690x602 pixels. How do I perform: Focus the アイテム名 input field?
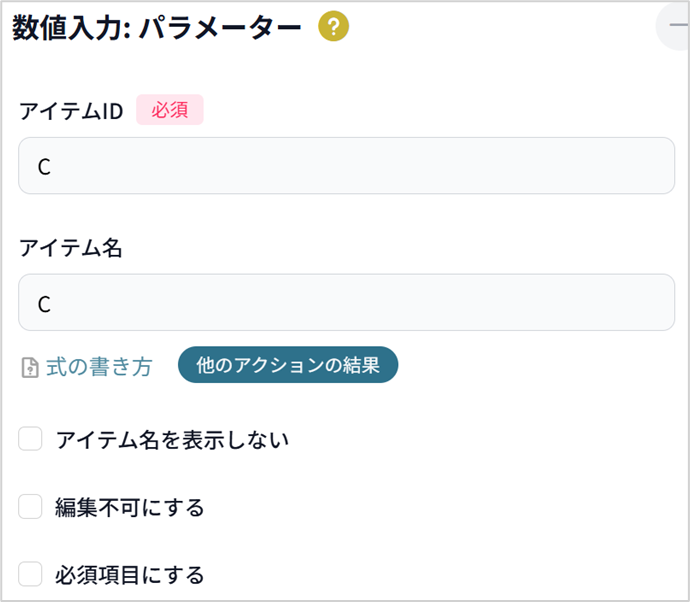tap(346, 303)
